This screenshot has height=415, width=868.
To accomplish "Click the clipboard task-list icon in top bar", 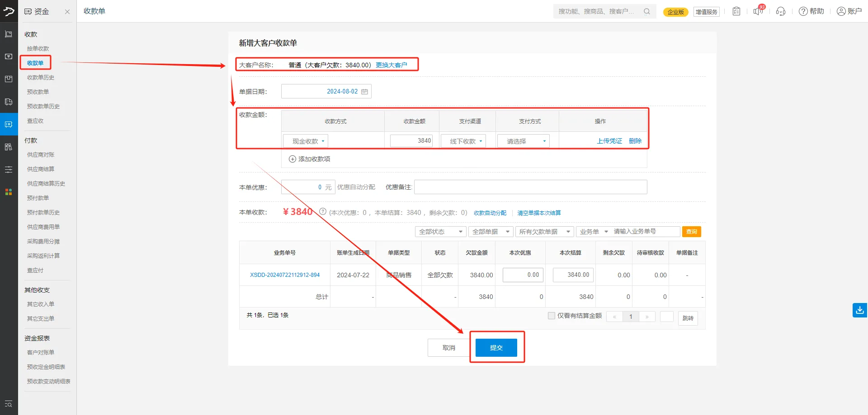I will (x=736, y=11).
